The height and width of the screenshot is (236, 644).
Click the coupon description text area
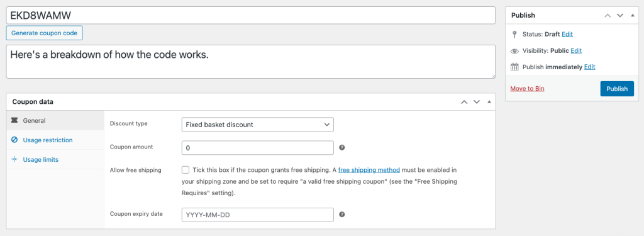click(x=250, y=62)
